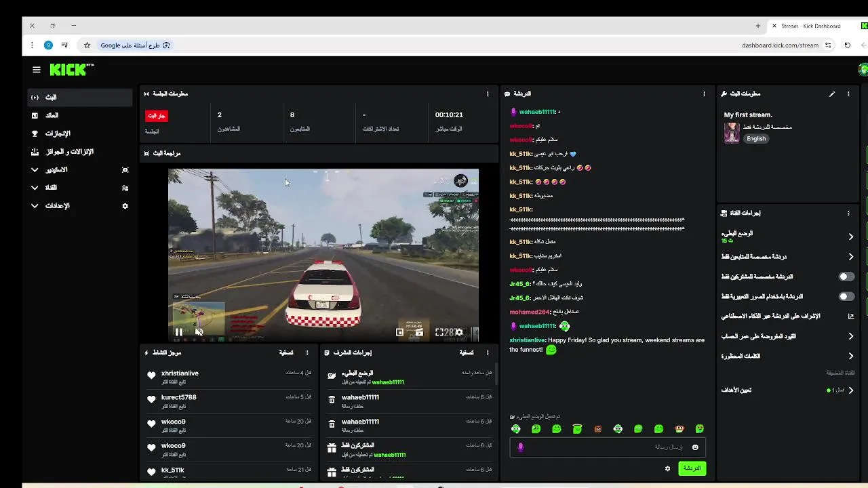Select kurect5788 in activity feed

click(178, 398)
